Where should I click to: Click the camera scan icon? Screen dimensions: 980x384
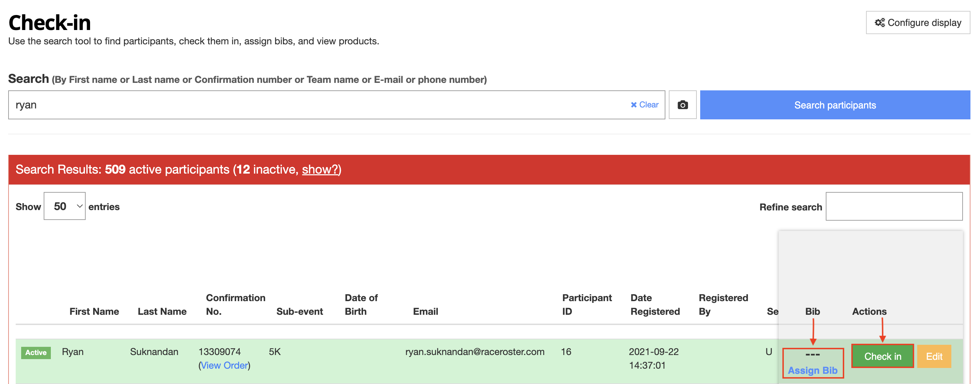[x=682, y=105]
